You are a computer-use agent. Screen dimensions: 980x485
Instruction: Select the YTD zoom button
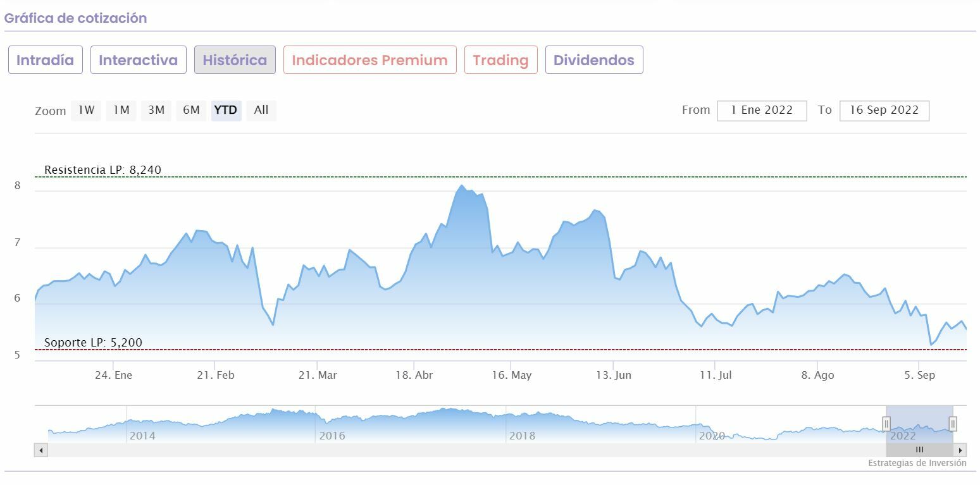[x=226, y=110]
